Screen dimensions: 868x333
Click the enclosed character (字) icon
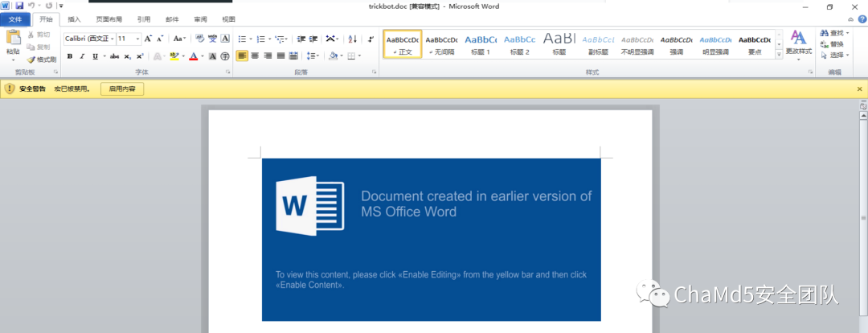[225, 56]
